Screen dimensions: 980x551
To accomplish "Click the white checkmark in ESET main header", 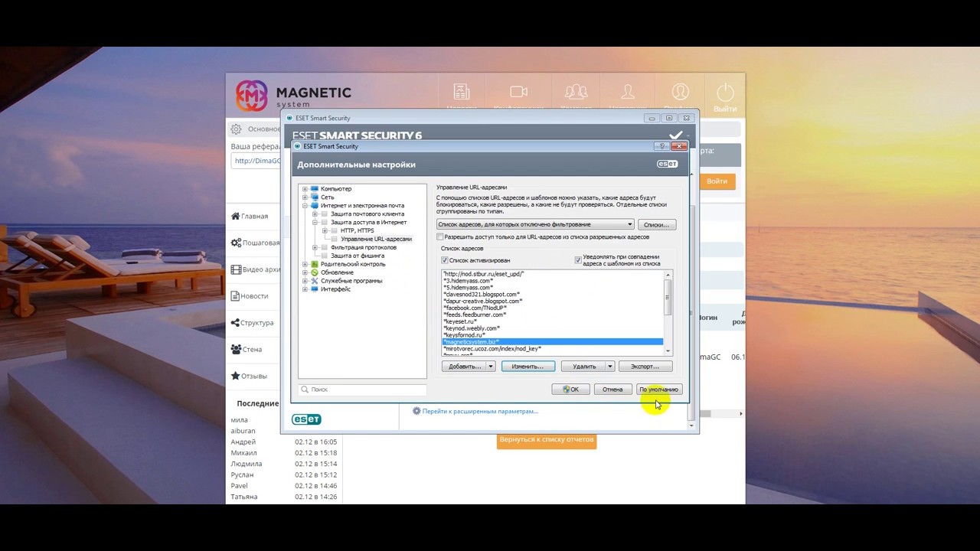I will tap(675, 135).
